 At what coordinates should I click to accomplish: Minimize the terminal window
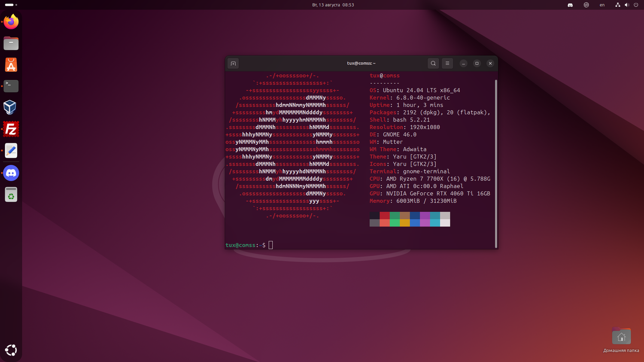(x=463, y=64)
